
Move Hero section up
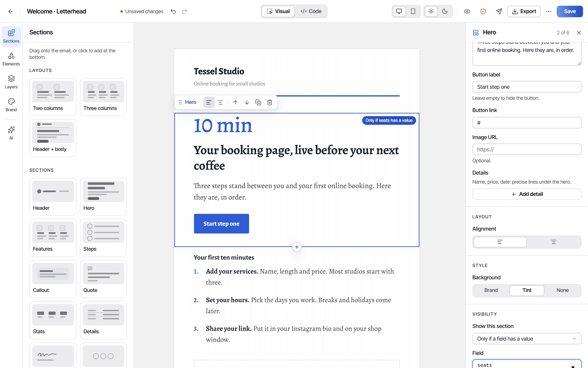[x=235, y=102]
